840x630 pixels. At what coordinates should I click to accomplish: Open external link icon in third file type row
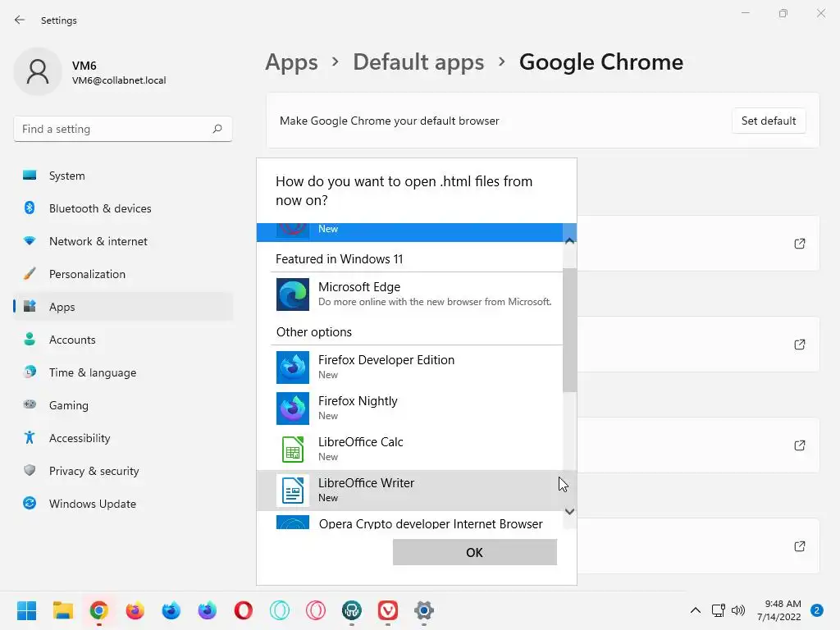click(x=799, y=445)
